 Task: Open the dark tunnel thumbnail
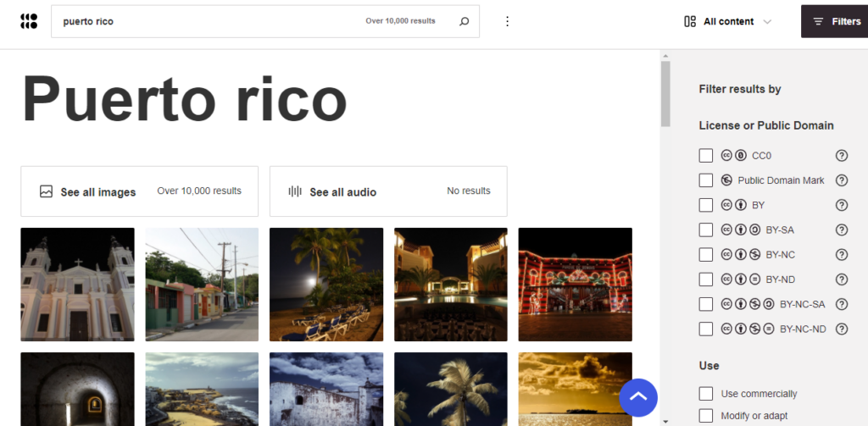tap(77, 389)
